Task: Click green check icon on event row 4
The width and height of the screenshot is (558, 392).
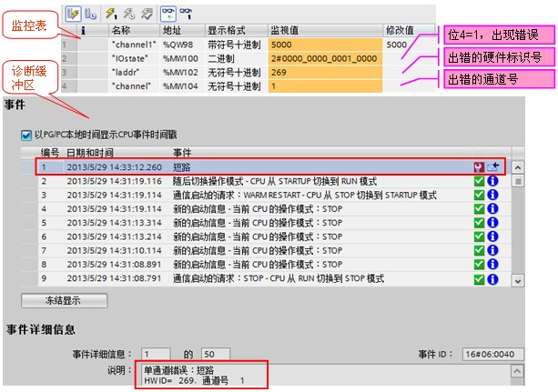Action: 479,209
